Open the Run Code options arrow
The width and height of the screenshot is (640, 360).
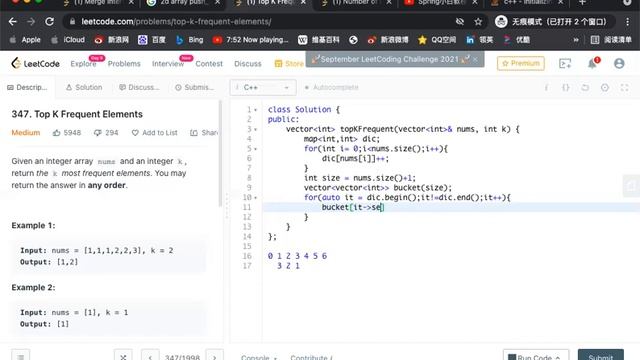pyautogui.click(x=558, y=357)
